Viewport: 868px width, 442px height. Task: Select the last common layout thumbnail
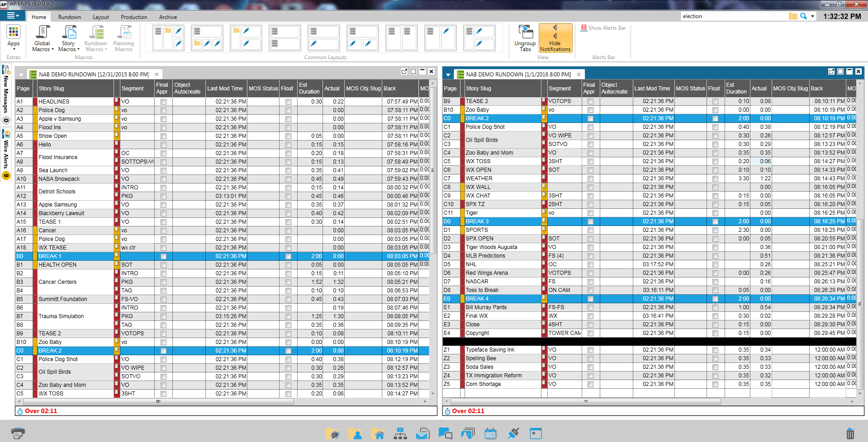point(479,38)
